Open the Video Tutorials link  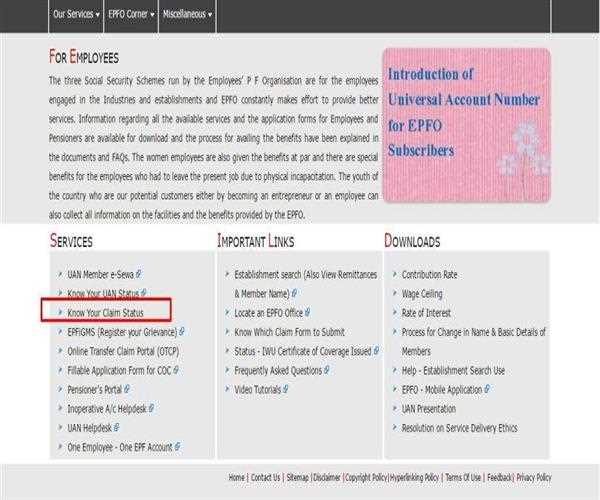(258, 389)
